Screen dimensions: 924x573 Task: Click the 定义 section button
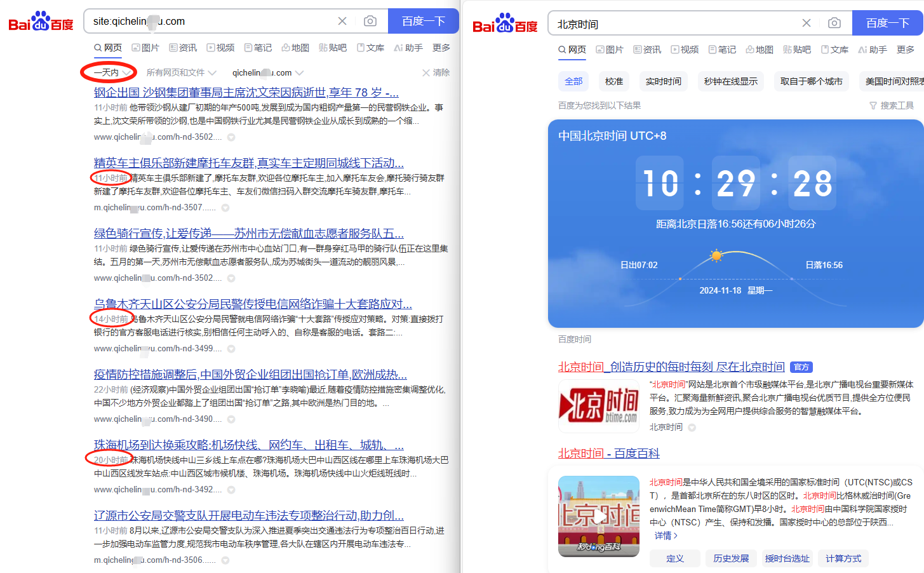click(x=675, y=558)
